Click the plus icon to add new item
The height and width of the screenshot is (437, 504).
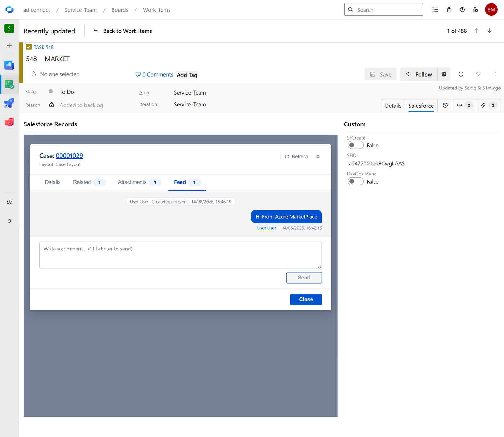click(9, 46)
